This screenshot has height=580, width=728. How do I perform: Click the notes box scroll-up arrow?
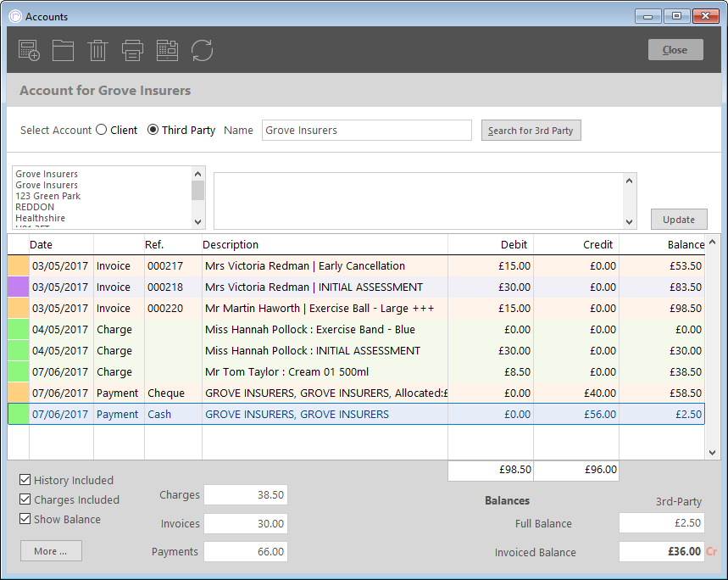click(x=629, y=181)
